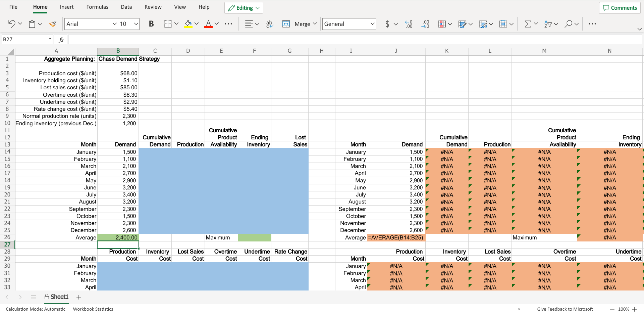Add a new sheet with the plus button
The height and width of the screenshot is (313, 644).
tap(78, 297)
